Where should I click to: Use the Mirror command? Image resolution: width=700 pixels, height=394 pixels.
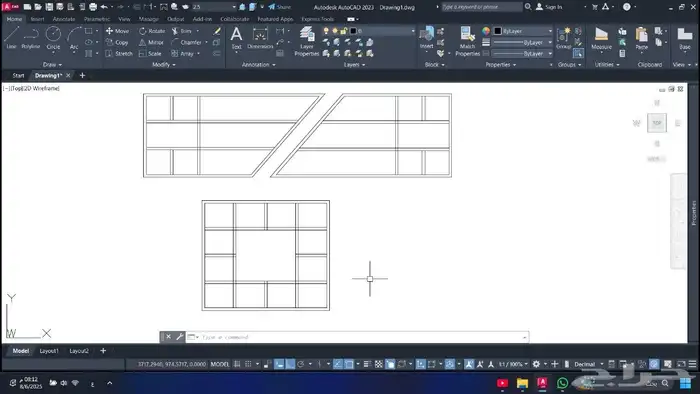[x=151, y=42]
